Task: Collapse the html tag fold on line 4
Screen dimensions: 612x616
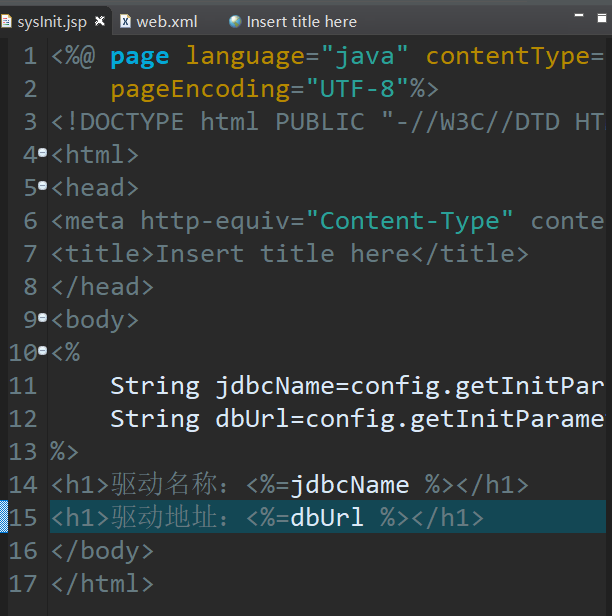Action: tap(42, 152)
